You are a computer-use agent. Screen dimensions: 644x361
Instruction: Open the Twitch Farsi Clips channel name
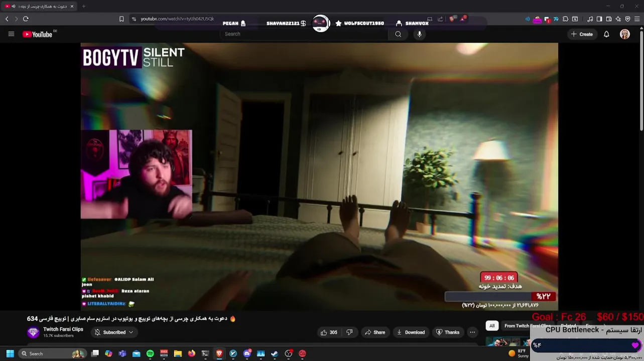(63, 329)
